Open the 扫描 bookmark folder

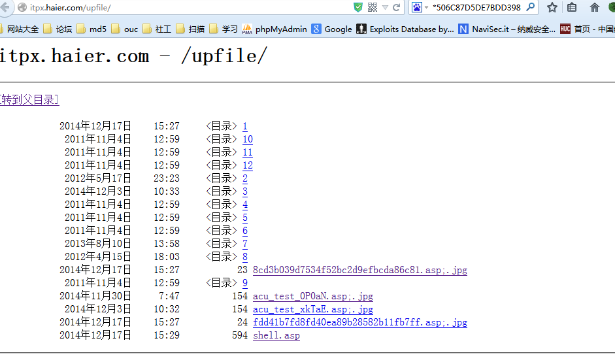point(190,29)
